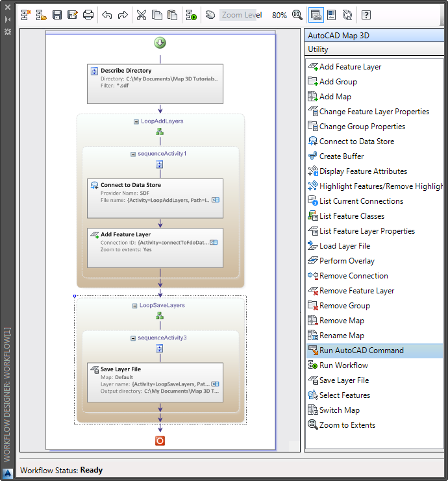Select the Select Features activity
Image resolution: width=448 pixels, height=481 pixels.
point(375,395)
